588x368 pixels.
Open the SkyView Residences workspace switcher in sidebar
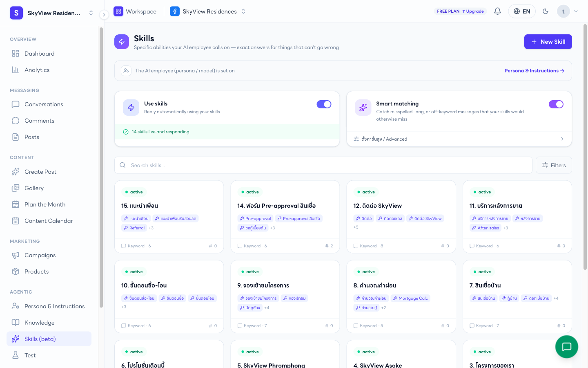coord(51,13)
